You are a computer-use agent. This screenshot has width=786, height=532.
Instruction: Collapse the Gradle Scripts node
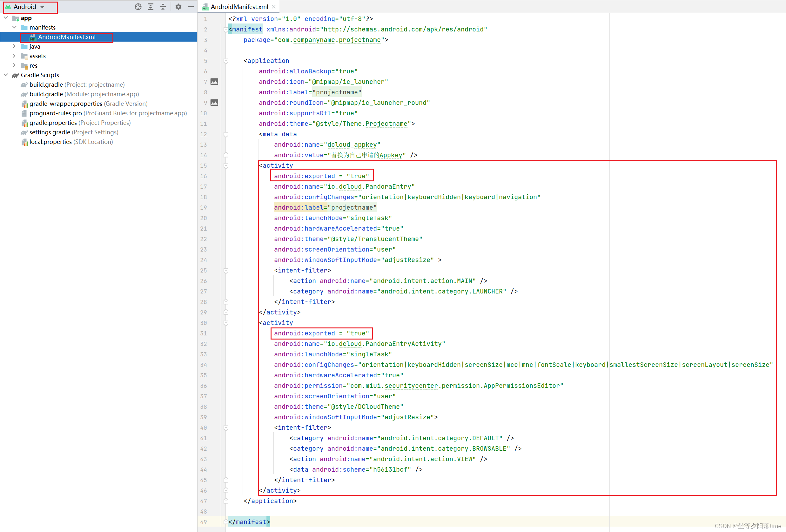point(6,75)
